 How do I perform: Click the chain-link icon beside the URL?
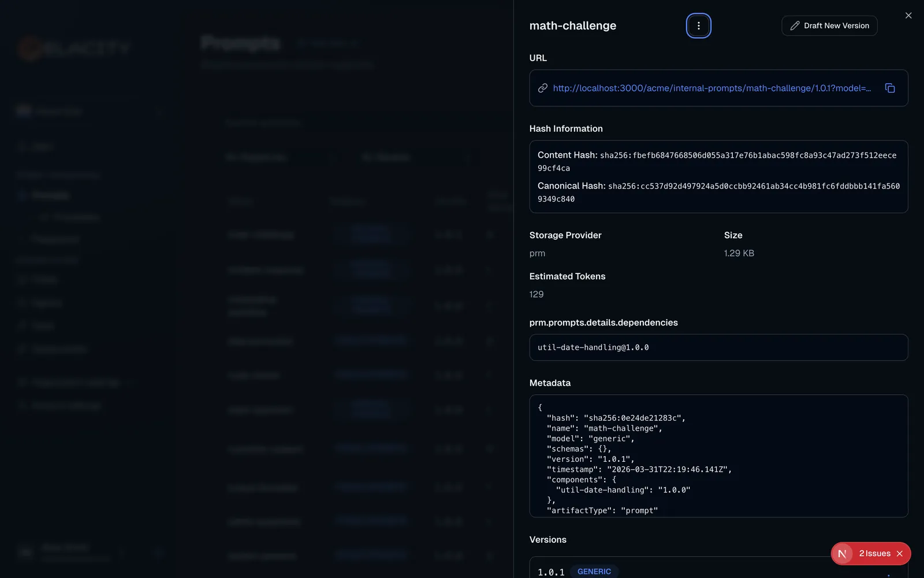click(542, 88)
